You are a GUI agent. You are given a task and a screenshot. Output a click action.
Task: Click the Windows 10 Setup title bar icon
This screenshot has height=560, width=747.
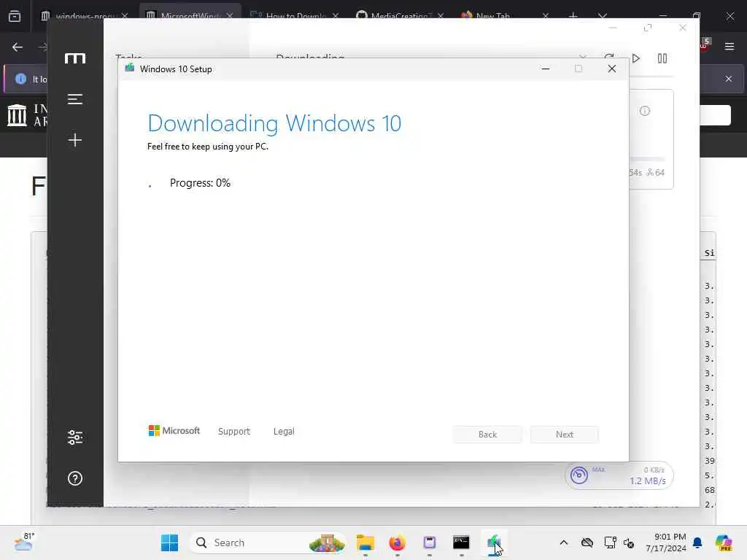[x=129, y=68]
